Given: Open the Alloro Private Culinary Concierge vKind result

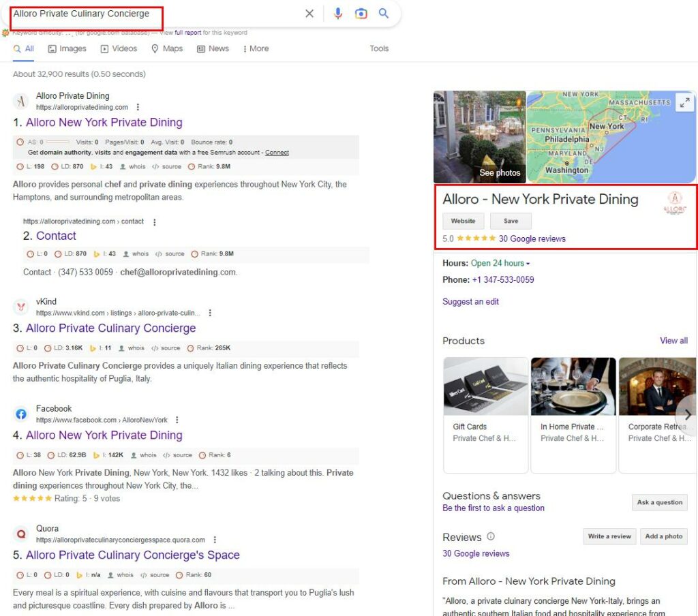Looking at the screenshot, I should pos(110,328).
